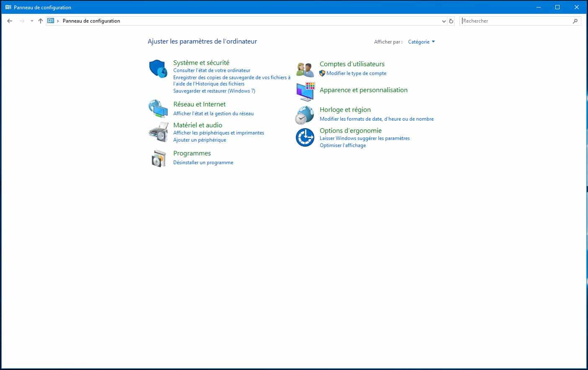Screen dimensions: 588x370
Task: Click the Horloge et région clock icon
Action: [304, 115]
